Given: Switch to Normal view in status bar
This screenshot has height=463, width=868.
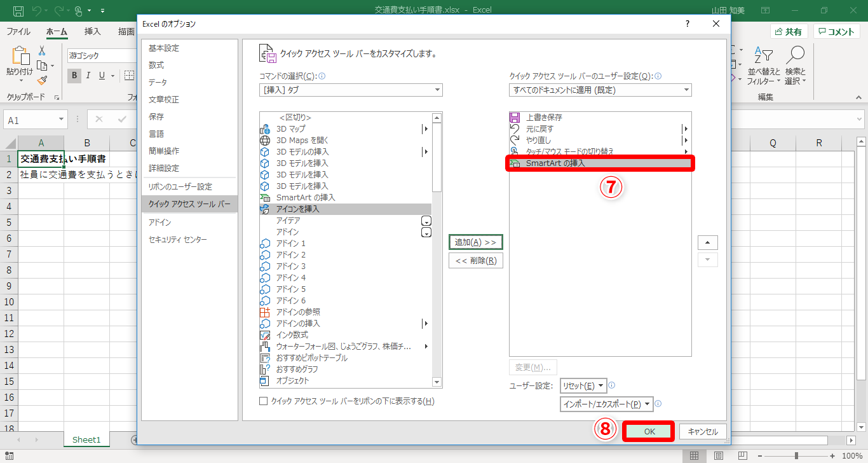Looking at the screenshot, I should (x=695, y=455).
